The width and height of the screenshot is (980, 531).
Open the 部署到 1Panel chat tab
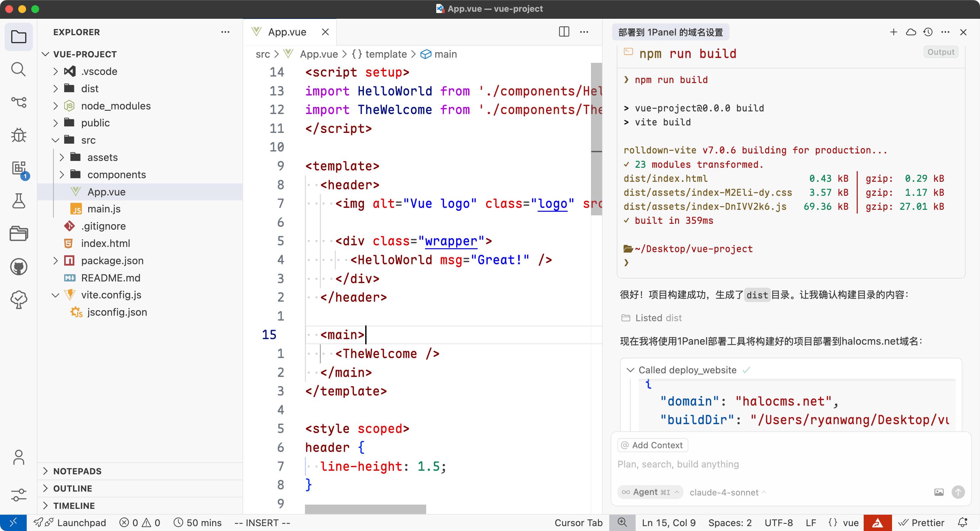pyautogui.click(x=670, y=32)
